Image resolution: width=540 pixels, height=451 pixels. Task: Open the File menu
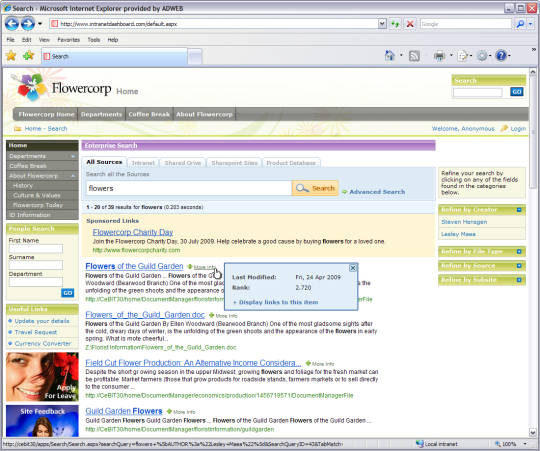click(10, 40)
